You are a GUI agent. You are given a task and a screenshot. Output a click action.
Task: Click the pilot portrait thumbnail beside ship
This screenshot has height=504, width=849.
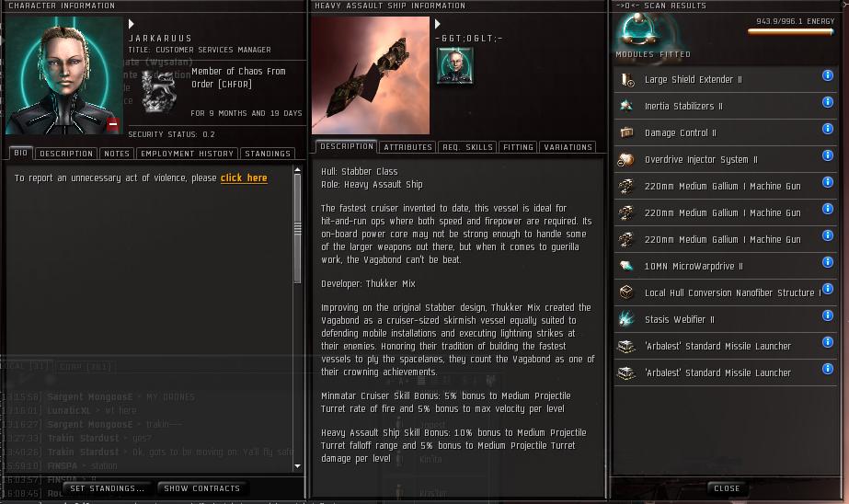pos(454,65)
